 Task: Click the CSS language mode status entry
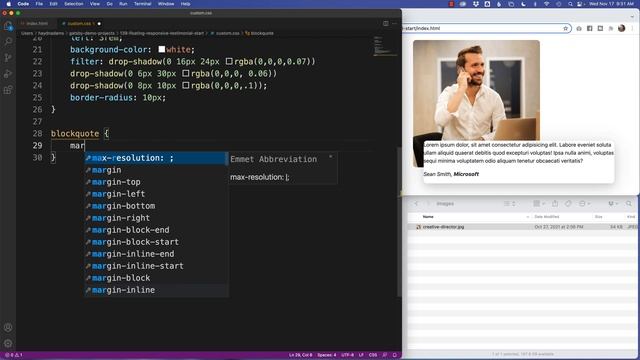(373, 355)
